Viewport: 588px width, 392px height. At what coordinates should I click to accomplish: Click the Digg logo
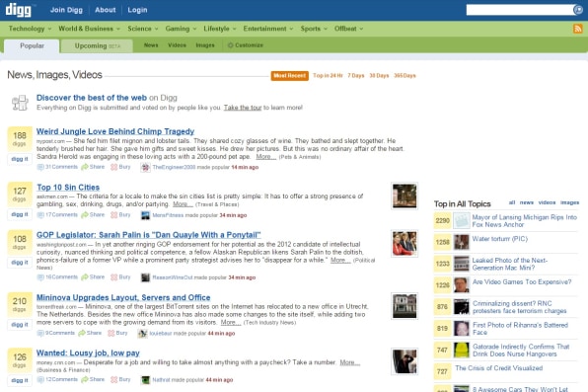tap(19, 10)
